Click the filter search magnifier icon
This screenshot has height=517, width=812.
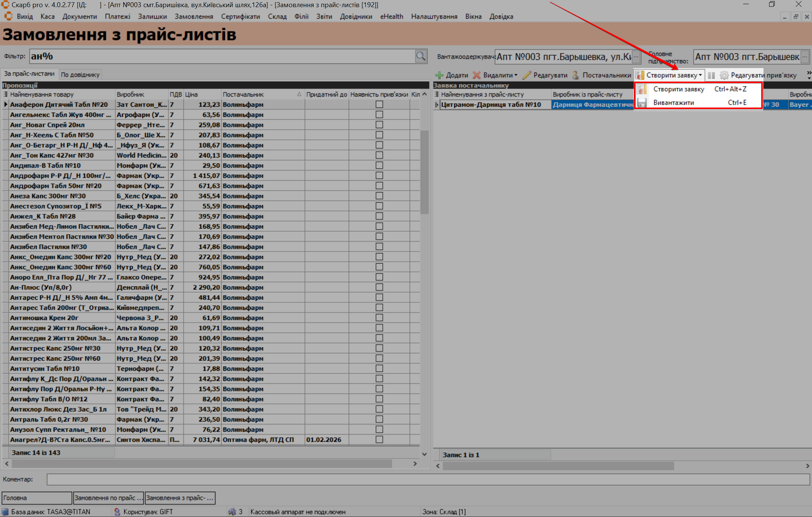(420, 56)
